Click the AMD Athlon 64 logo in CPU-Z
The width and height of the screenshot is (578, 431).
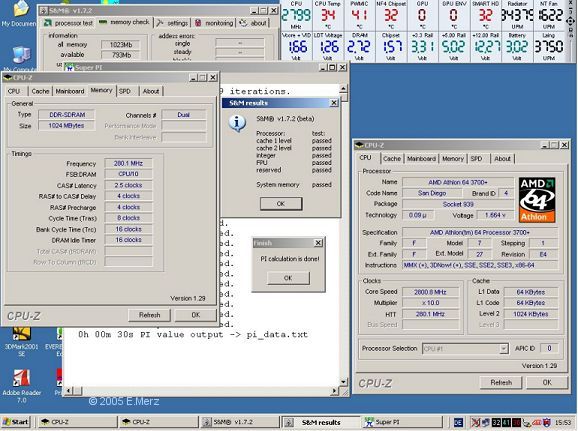(x=537, y=200)
